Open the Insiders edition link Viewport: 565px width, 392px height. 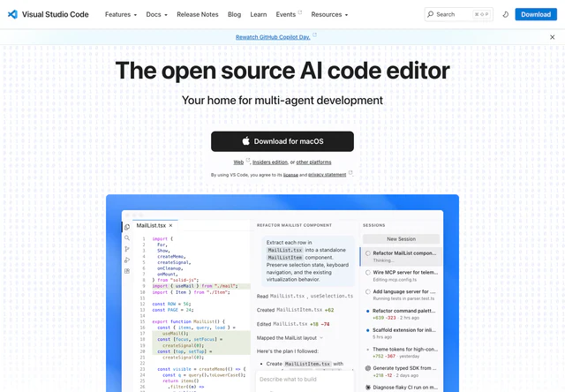point(270,162)
